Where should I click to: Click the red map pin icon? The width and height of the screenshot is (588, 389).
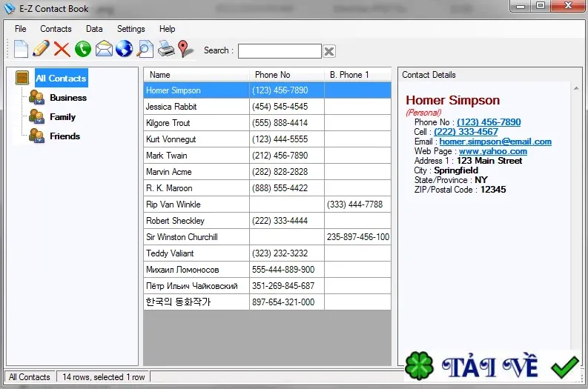[185, 49]
